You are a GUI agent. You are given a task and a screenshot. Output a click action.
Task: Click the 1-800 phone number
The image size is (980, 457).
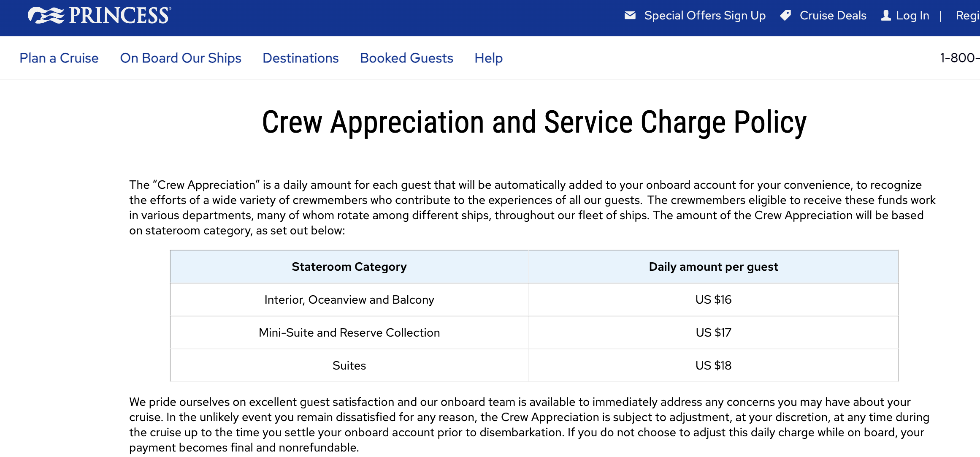[x=960, y=58]
